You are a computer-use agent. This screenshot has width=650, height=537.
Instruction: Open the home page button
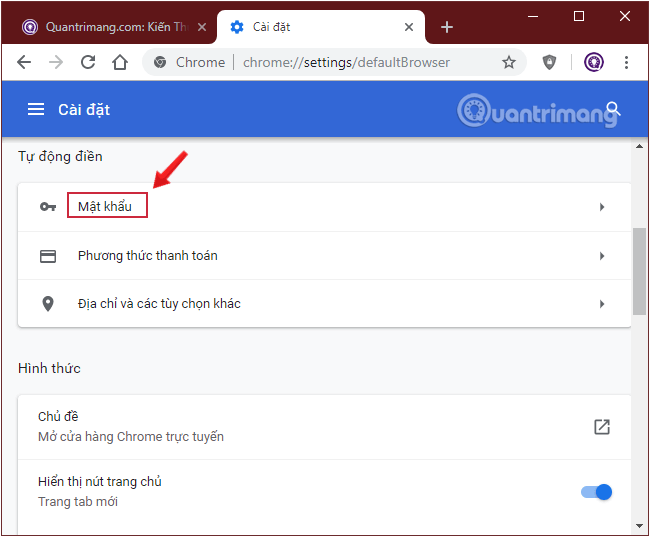(120, 62)
